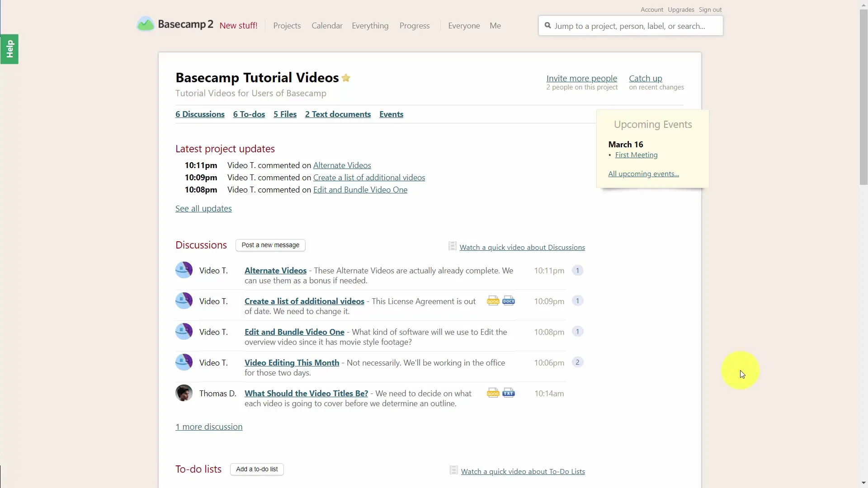This screenshot has height=488, width=868.
Task: Click the film icon beside Discussions video link
Action: click(453, 246)
